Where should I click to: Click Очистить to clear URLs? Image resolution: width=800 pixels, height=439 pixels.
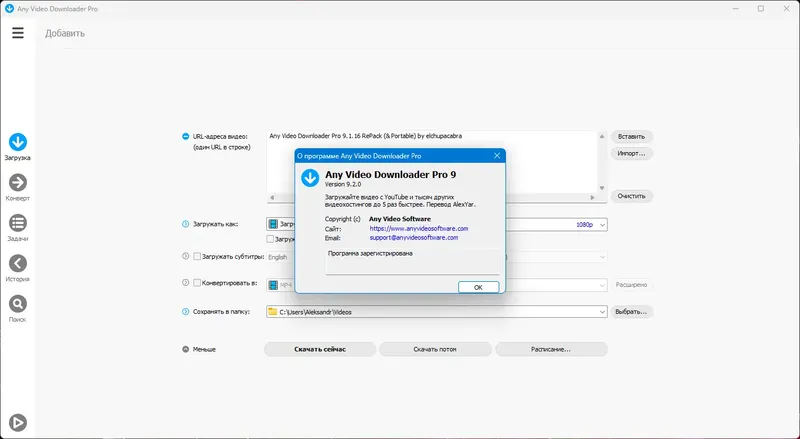632,196
